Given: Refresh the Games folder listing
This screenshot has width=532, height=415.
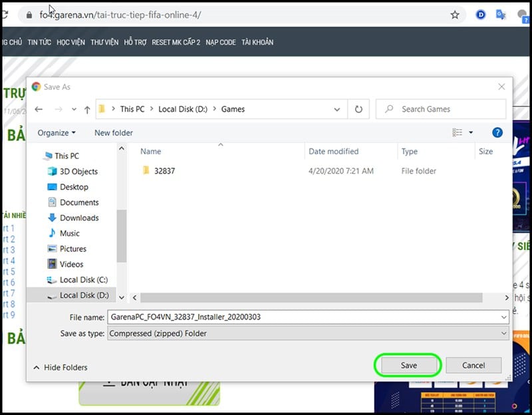Looking at the screenshot, I should click(358, 109).
